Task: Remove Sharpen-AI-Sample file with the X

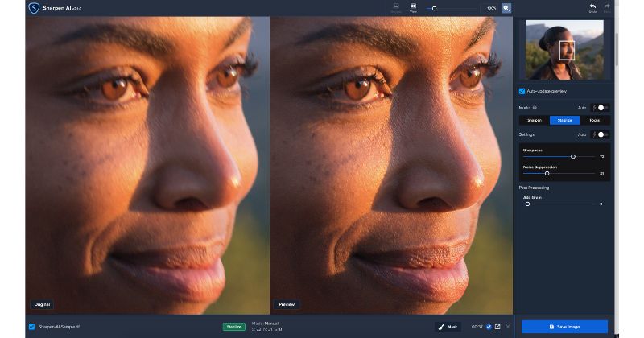Action: pyautogui.click(x=508, y=327)
